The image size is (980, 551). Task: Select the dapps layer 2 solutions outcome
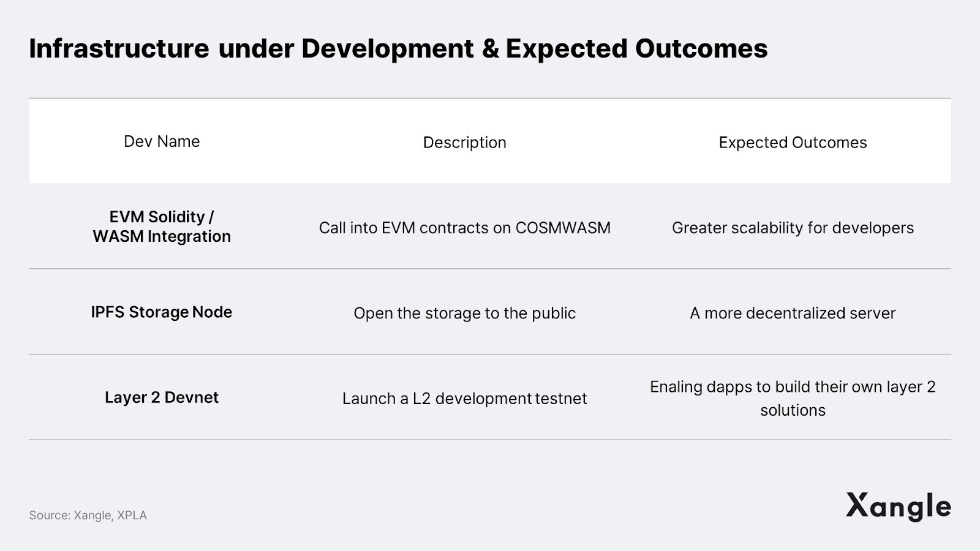(x=793, y=398)
